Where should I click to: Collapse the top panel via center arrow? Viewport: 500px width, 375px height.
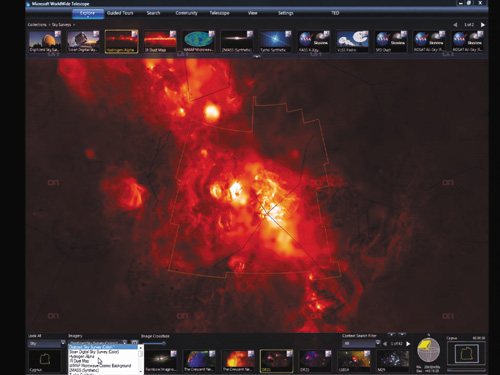(257, 57)
